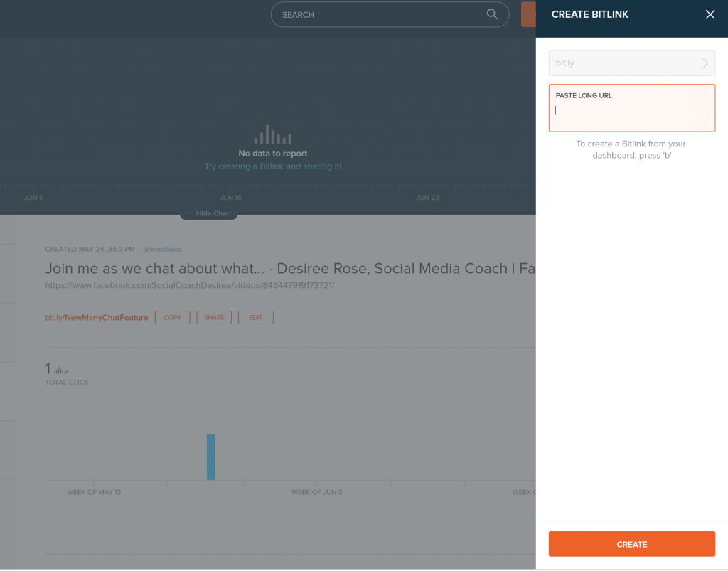Click the "Join me as we chat about what..." title
The width and height of the screenshot is (728, 571).
click(290, 268)
